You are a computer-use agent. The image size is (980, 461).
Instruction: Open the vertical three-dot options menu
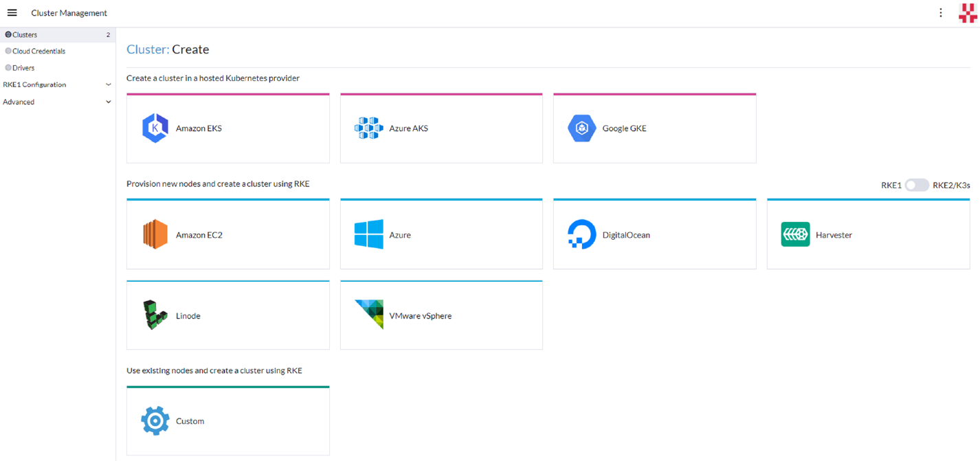(x=941, y=13)
